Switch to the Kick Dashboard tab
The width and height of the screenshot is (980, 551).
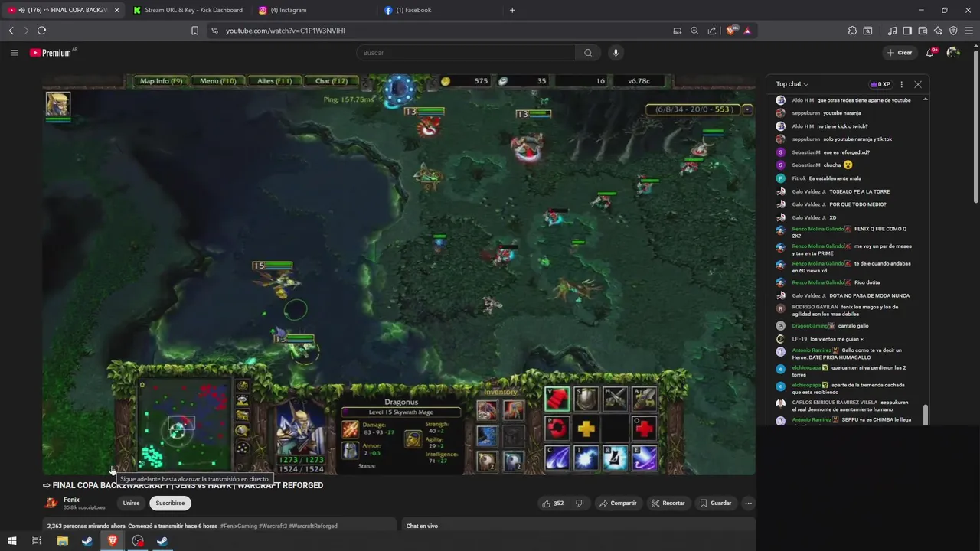(x=188, y=10)
